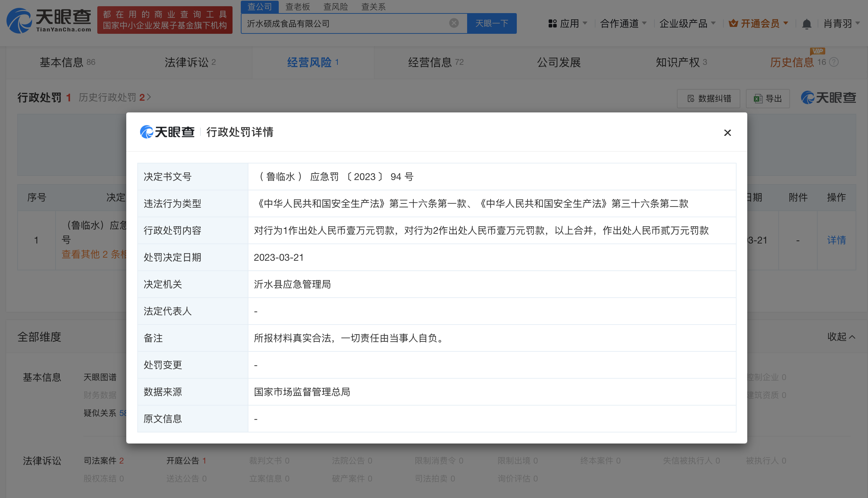Switch to 查老板 search tab
Screen dimensions: 868x498
(297, 7)
